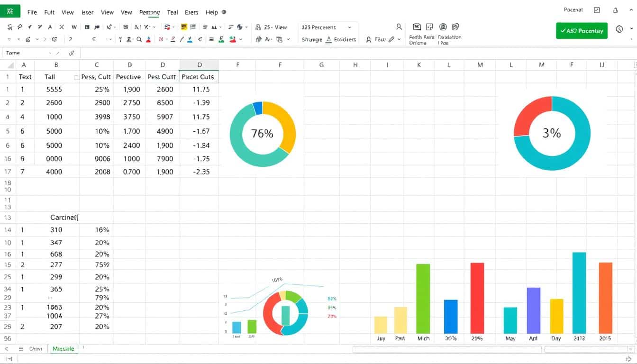Switch to the Chaw sheet tab
This screenshot has width=637, height=364.
[36, 348]
